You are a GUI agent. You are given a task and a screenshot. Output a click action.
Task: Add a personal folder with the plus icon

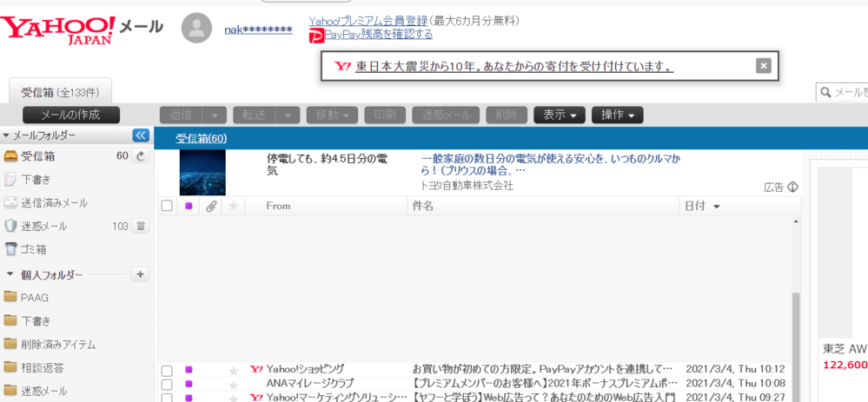pos(140,274)
